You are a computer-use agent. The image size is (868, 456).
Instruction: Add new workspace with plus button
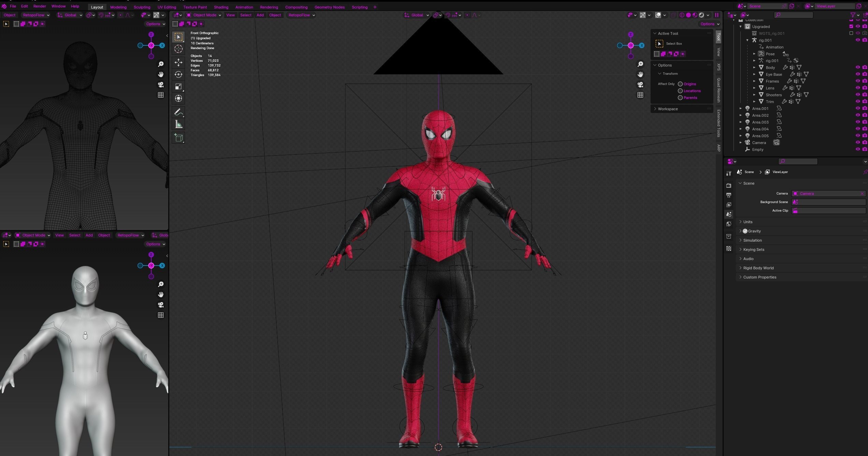pyautogui.click(x=375, y=7)
